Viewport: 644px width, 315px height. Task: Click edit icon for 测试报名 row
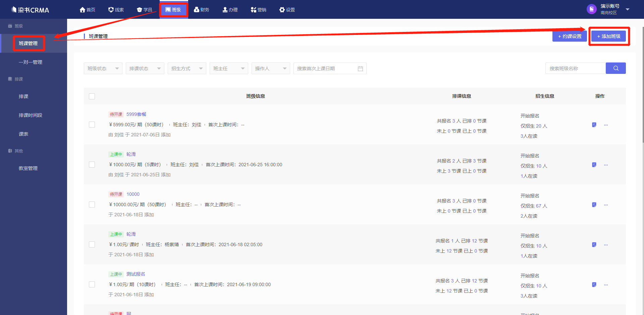(594, 285)
